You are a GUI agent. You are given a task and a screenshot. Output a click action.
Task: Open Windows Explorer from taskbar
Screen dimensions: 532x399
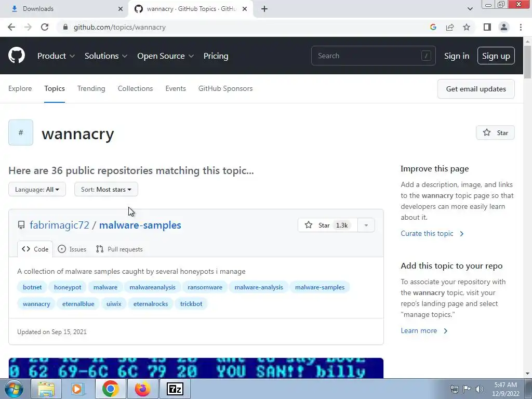click(46, 389)
